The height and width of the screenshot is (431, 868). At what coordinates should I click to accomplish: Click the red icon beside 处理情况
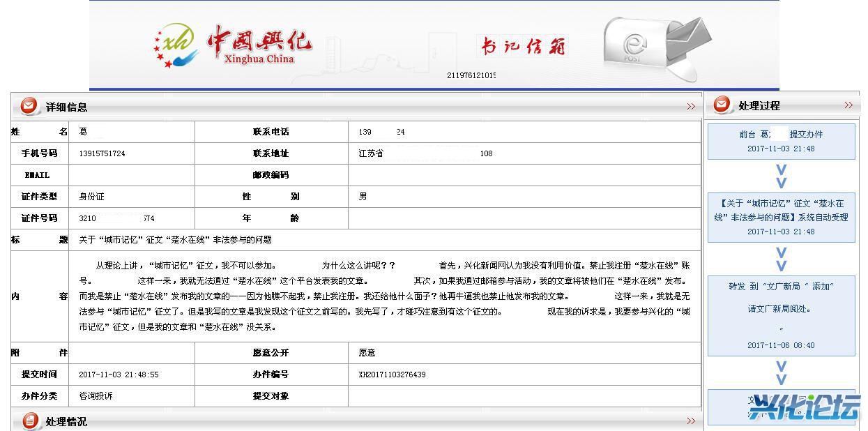click(30, 421)
